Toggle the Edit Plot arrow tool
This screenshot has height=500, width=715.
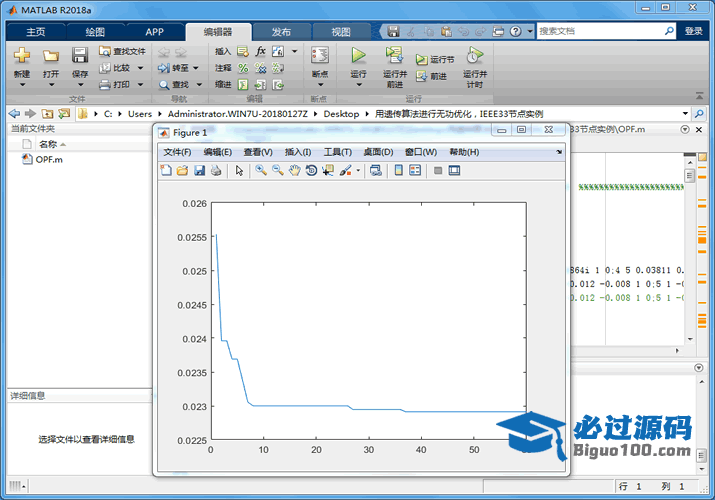(239, 171)
